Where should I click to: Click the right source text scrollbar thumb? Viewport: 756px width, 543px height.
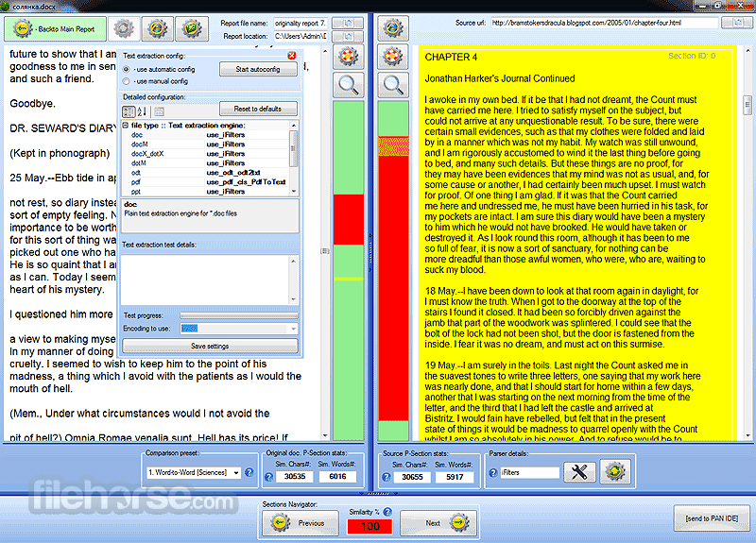tap(747, 106)
